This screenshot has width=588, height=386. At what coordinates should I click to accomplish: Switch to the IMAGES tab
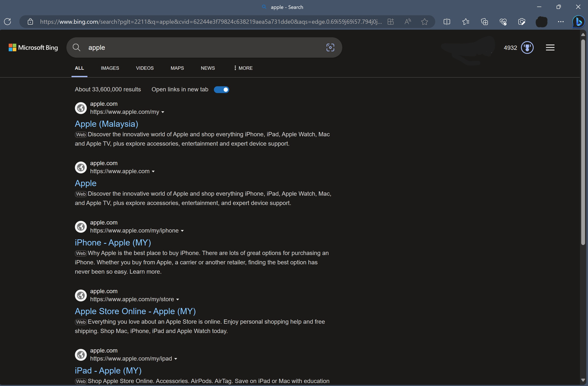tap(110, 68)
